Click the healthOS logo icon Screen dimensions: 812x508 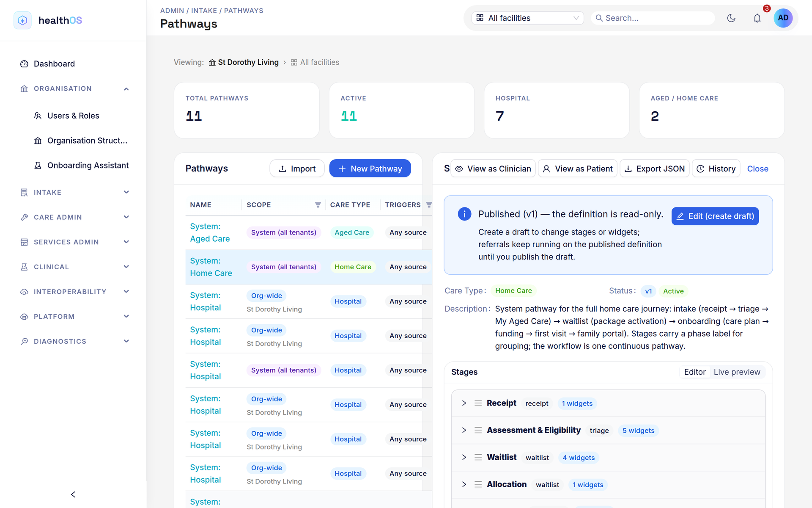[x=22, y=20]
